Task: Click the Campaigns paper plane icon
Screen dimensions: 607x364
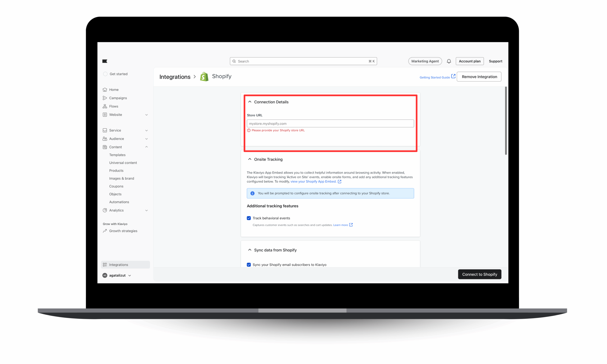Action: click(105, 98)
